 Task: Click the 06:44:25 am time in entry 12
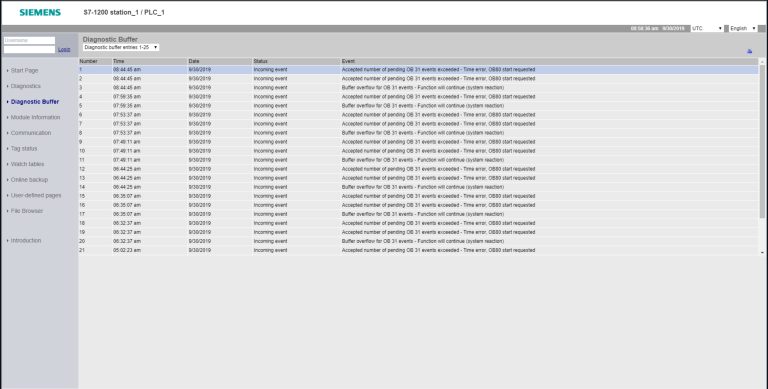127,169
